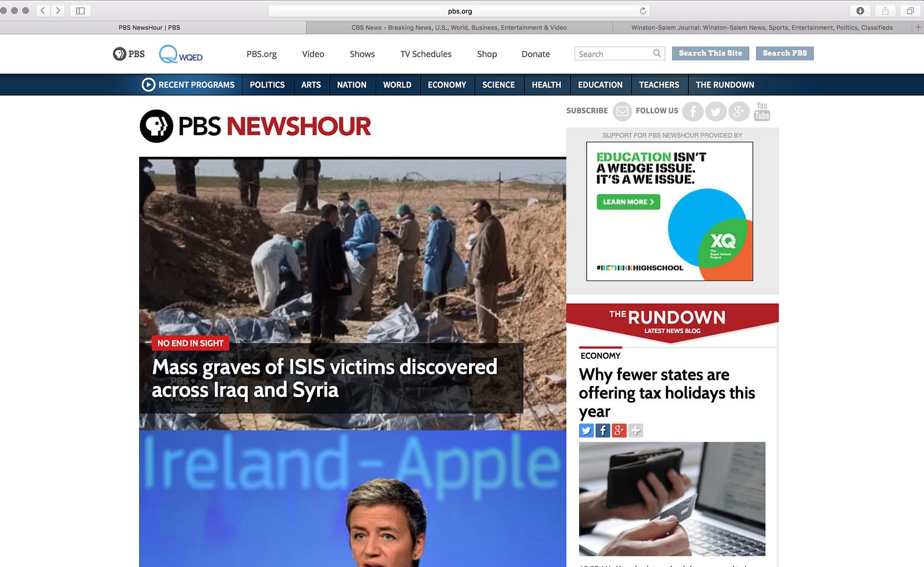
Task: Click The Rundown latest news blog banner
Action: point(672,322)
